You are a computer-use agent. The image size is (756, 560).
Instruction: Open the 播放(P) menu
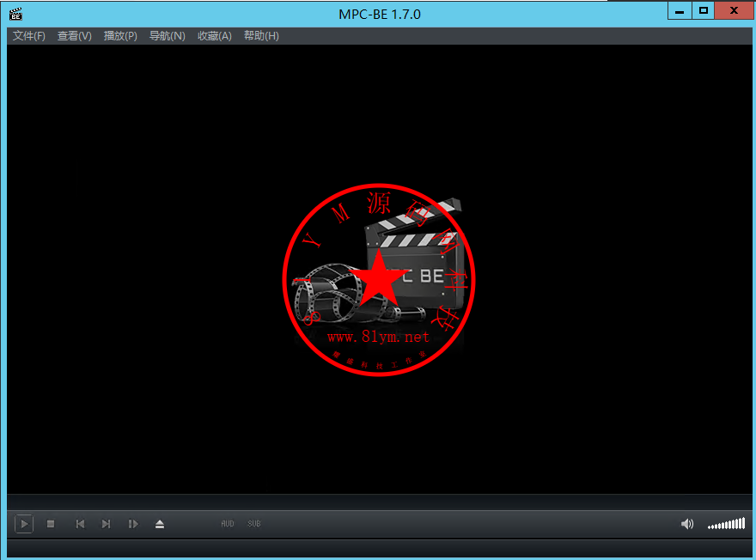(120, 36)
